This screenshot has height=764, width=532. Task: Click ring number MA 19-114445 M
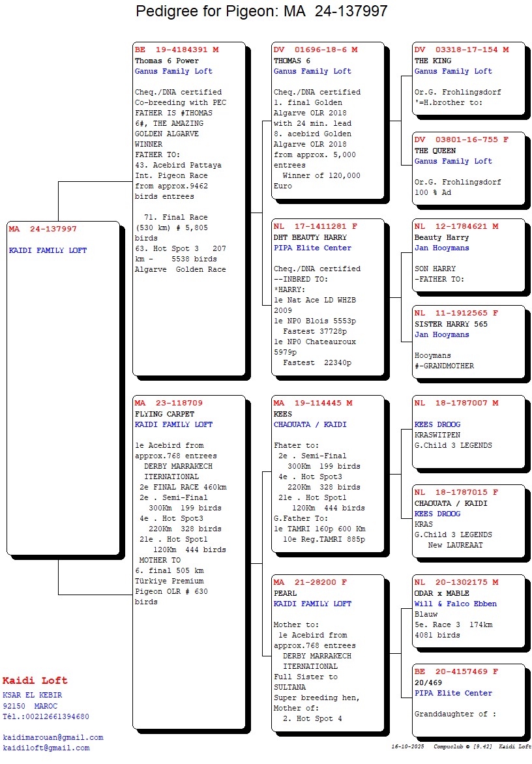[x=313, y=403]
